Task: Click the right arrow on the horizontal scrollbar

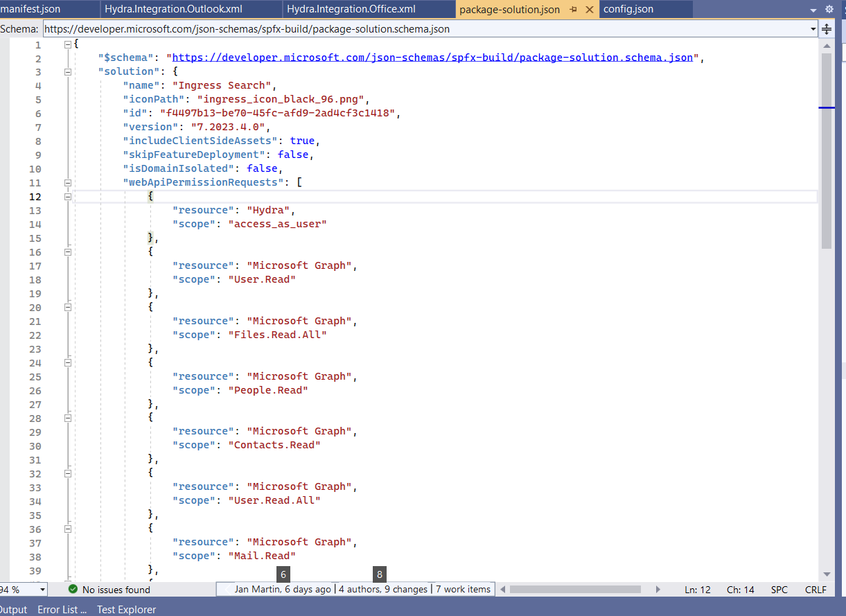Action: tap(657, 589)
